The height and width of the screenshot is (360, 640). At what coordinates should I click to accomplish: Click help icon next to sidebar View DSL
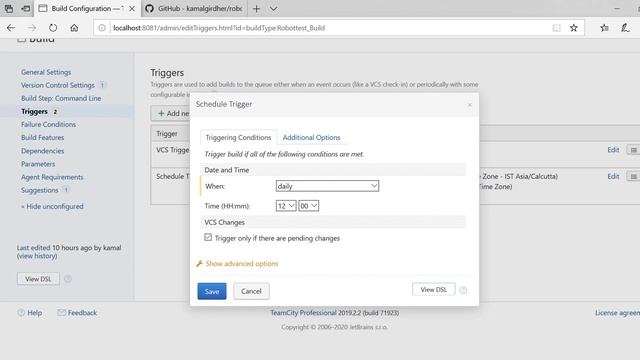click(68, 279)
